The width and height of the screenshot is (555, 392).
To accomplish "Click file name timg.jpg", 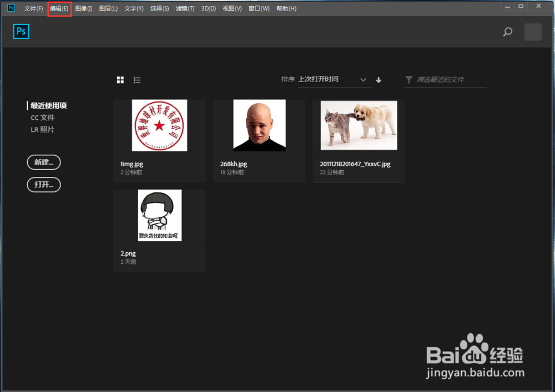I will pyautogui.click(x=132, y=164).
